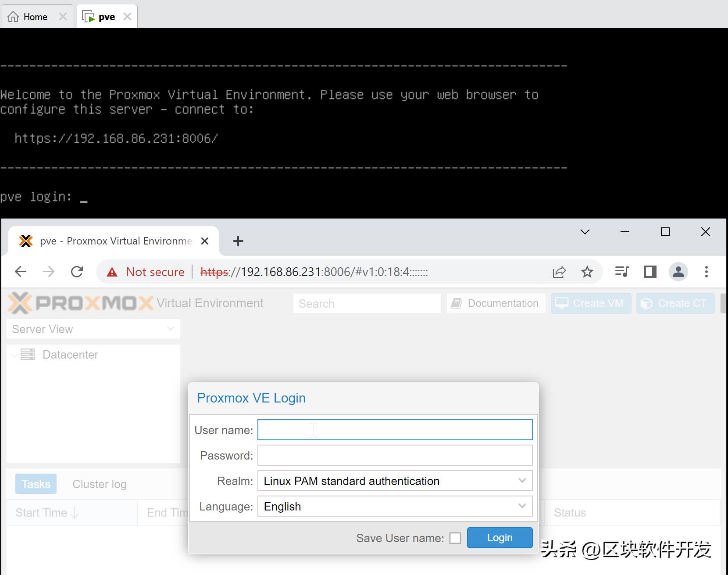Click the Login button
This screenshot has width=728, height=575.
click(x=500, y=537)
